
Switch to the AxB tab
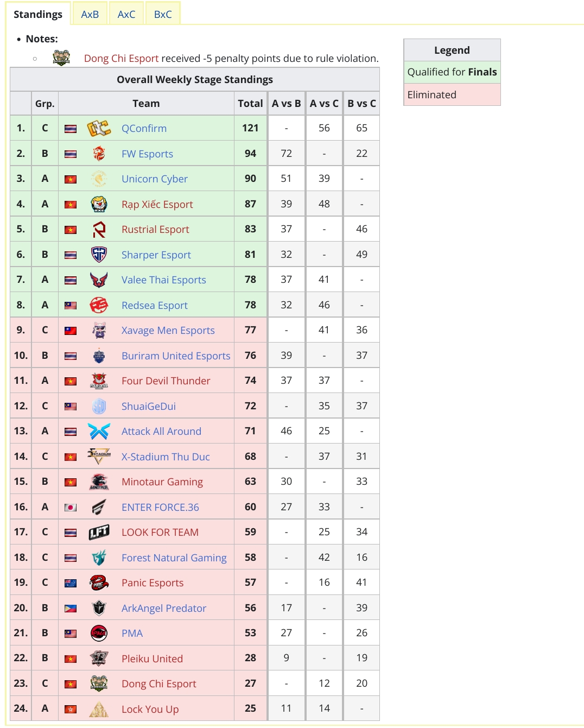[90, 14]
